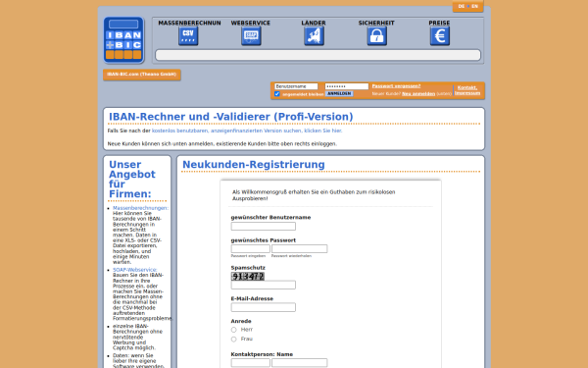Open the Webservice SOAP icon

click(x=251, y=36)
